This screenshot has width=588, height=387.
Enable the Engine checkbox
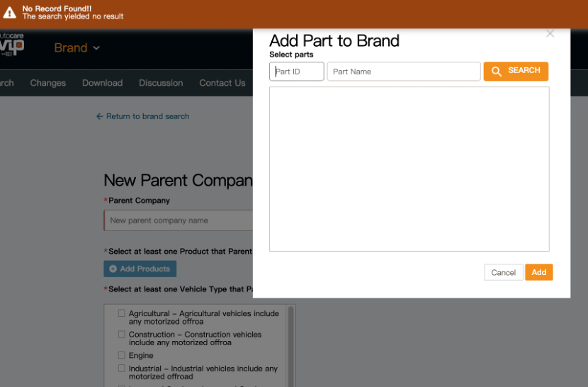coord(122,355)
